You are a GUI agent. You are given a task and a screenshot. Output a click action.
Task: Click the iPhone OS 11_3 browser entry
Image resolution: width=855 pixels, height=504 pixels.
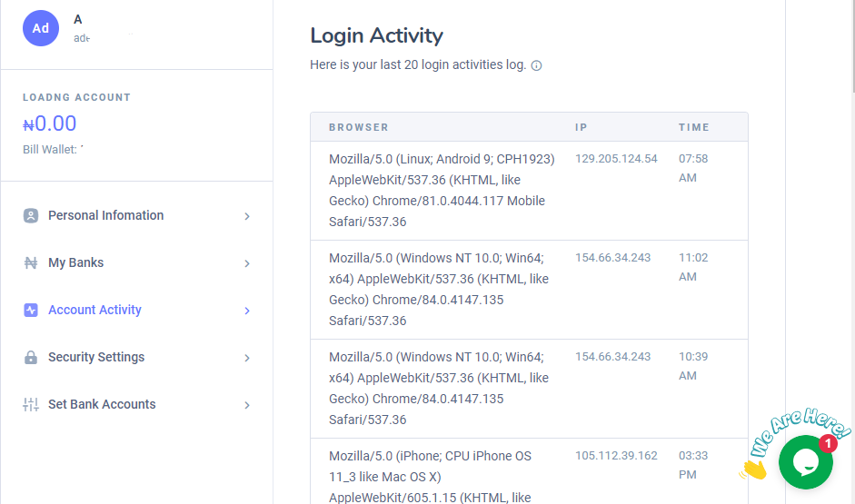pos(430,477)
